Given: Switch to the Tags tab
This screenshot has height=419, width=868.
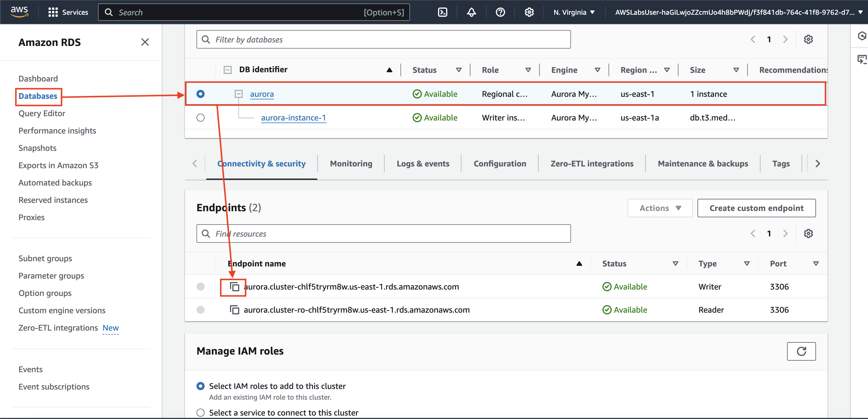Looking at the screenshot, I should pos(781,164).
